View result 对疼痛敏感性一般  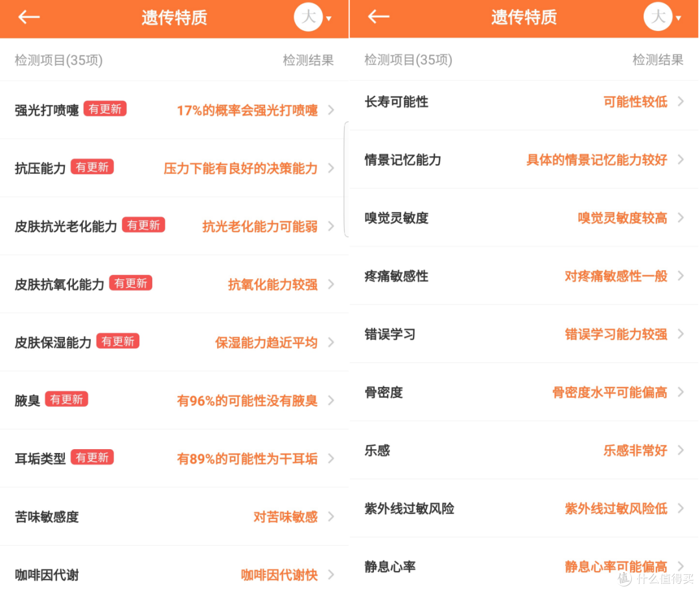click(616, 276)
